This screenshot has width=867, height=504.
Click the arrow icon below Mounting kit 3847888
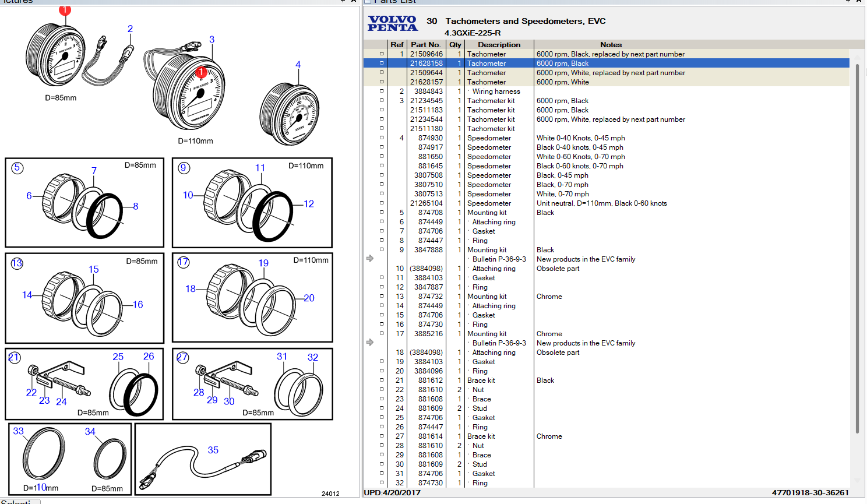370,258
